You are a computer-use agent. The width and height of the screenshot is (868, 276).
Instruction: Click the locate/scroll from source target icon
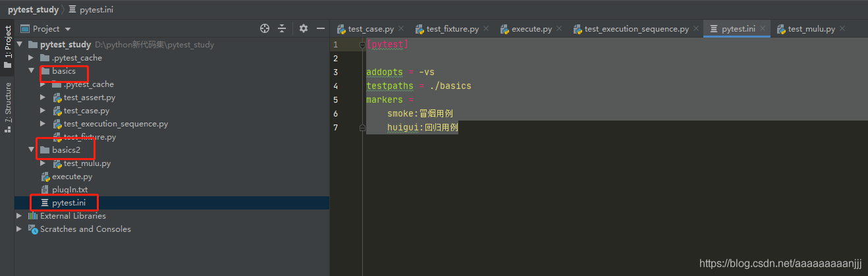(x=265, y=28)
